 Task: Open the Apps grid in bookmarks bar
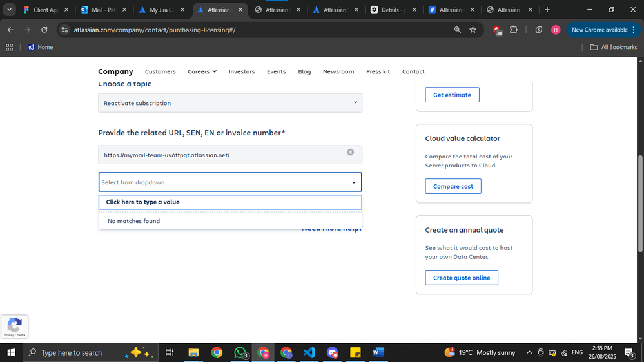click(x=10, y=47)
